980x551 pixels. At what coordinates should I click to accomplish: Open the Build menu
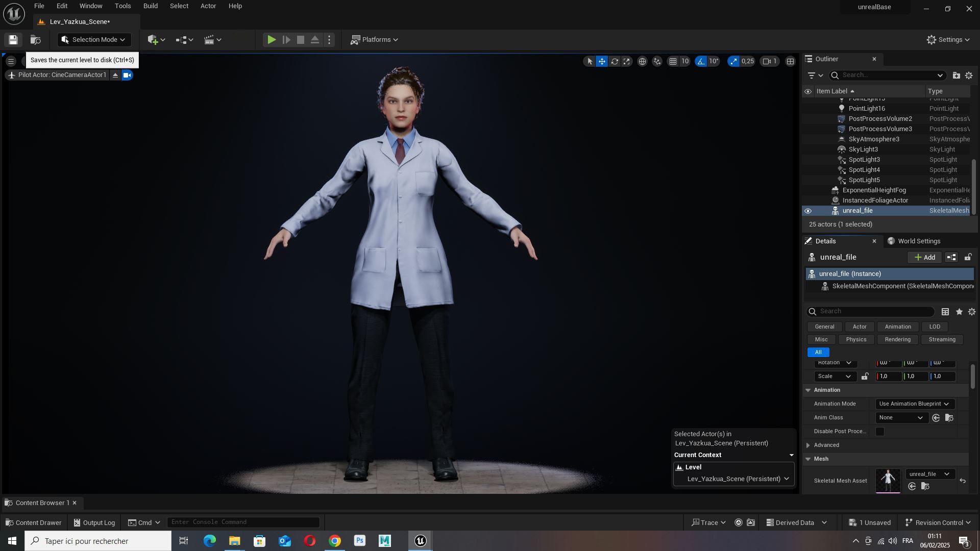[151, 6]
